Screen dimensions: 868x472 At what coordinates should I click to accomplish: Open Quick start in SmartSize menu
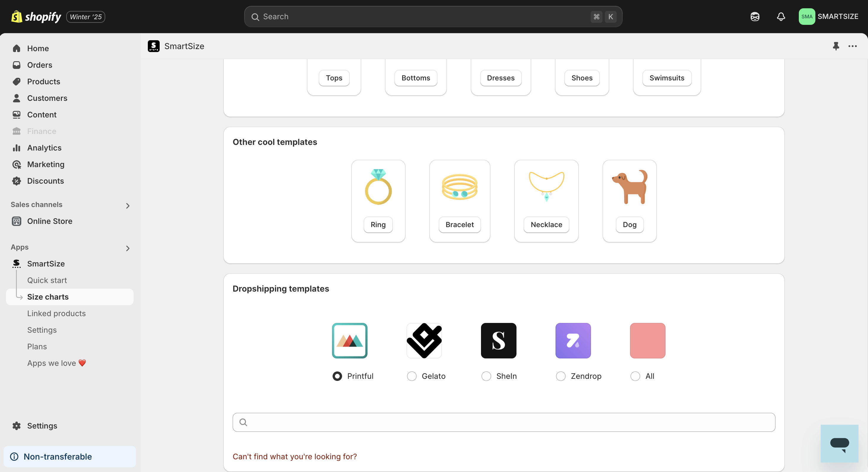click(x=47, y=280)
